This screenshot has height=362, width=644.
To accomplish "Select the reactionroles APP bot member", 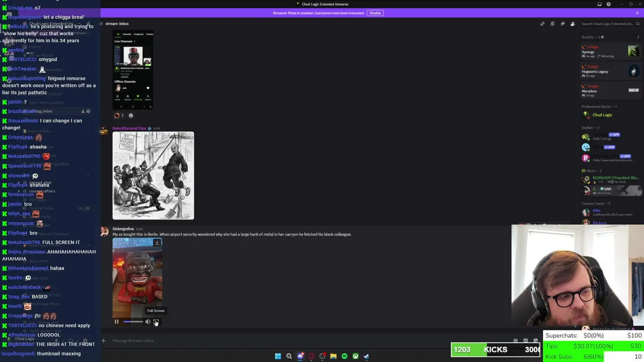I will tap(610, 158).
